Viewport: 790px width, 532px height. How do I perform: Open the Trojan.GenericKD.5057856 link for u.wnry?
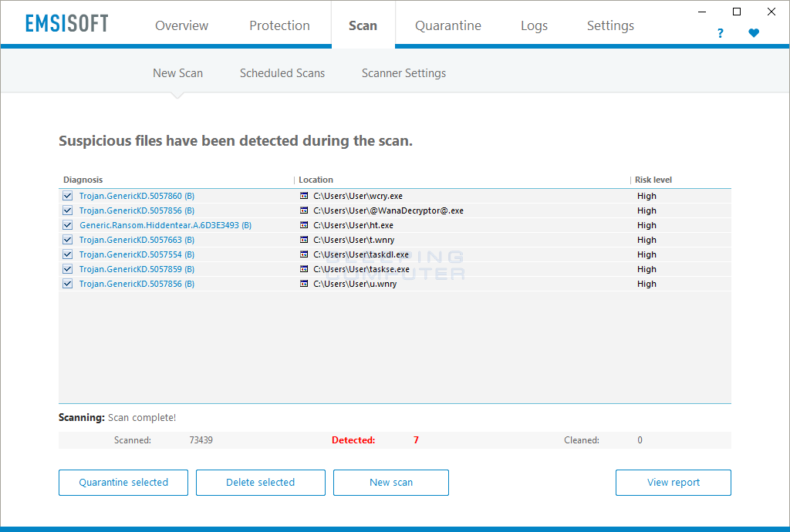[x=137, y=284]
